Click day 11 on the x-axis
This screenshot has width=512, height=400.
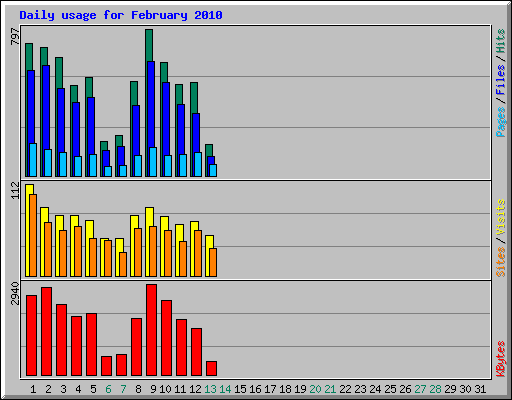pos(180,389)
